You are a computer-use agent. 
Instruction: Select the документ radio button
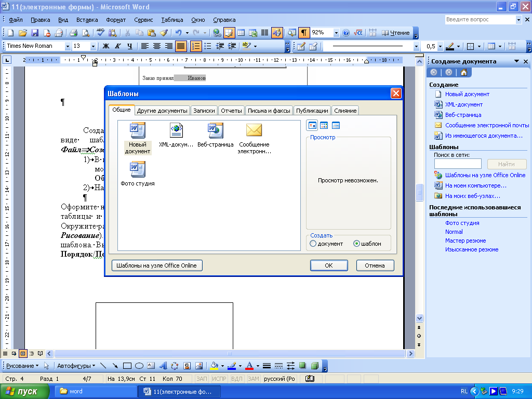point(313,244)
